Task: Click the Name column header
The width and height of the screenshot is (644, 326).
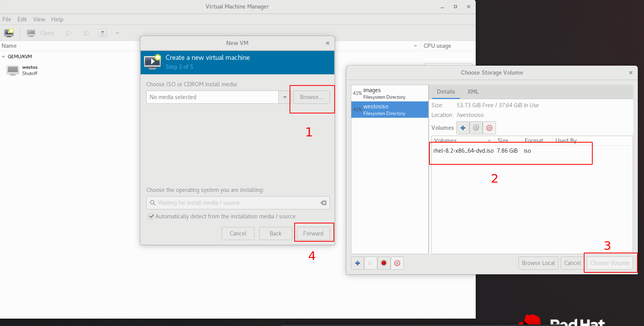Action: point(9,46)
